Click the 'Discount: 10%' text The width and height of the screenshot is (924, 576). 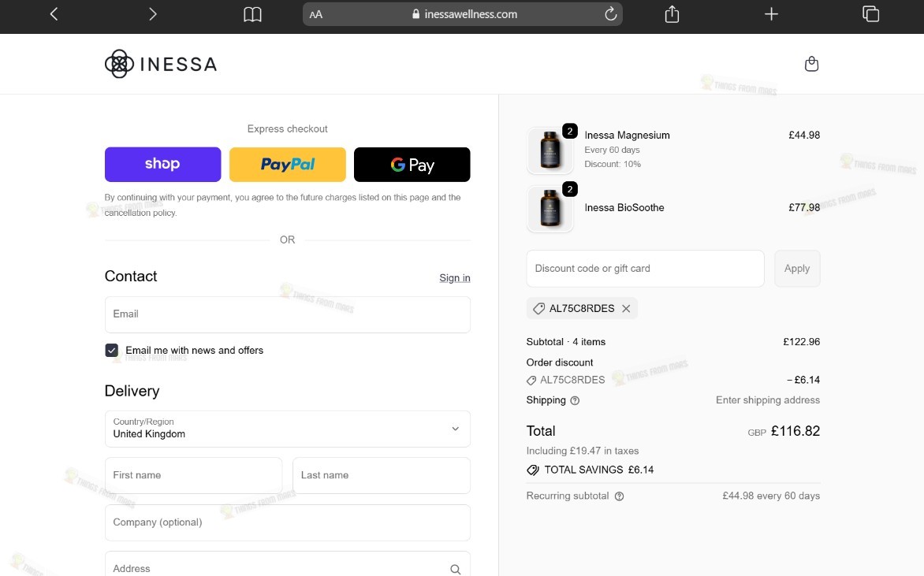613,164
